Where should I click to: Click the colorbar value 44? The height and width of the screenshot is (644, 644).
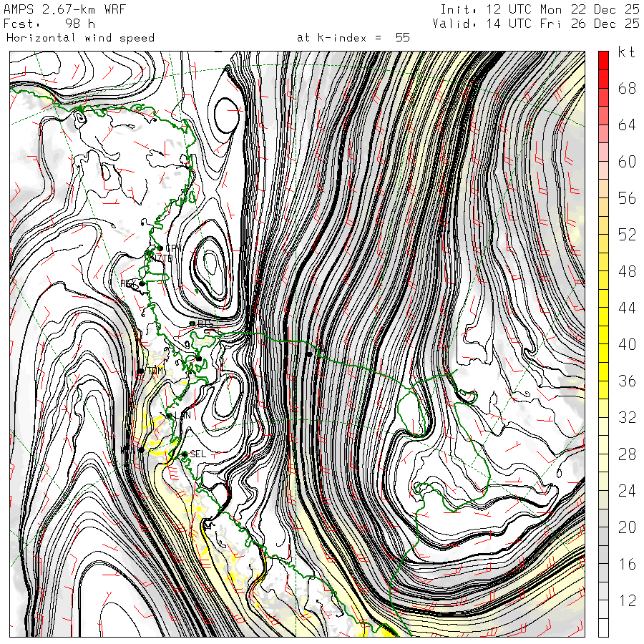pos(627,308)
